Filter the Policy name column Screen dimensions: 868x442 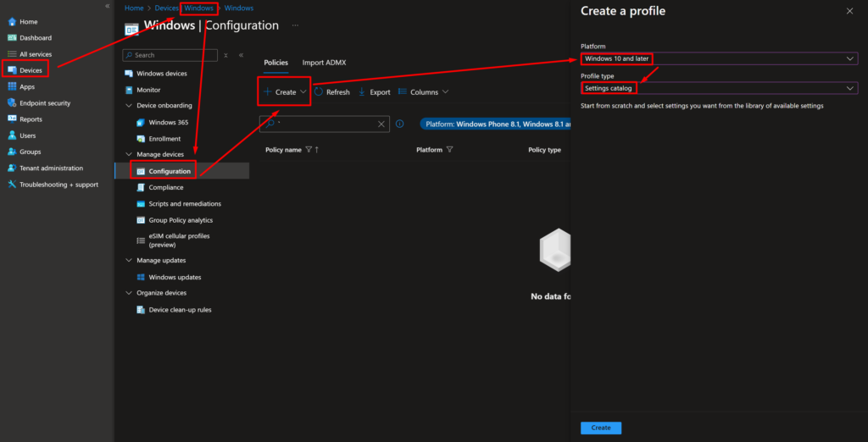click(x=309, y=150)
